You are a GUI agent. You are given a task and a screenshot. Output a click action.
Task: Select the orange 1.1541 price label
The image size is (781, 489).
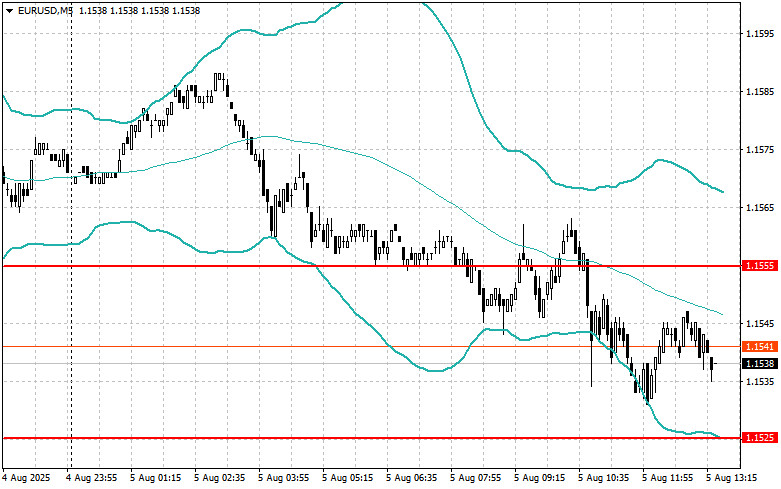(x=760, y=347)
